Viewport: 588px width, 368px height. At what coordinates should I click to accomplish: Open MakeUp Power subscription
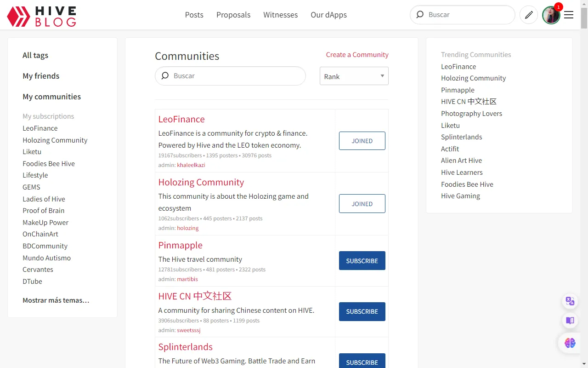[x=45, y=223]
